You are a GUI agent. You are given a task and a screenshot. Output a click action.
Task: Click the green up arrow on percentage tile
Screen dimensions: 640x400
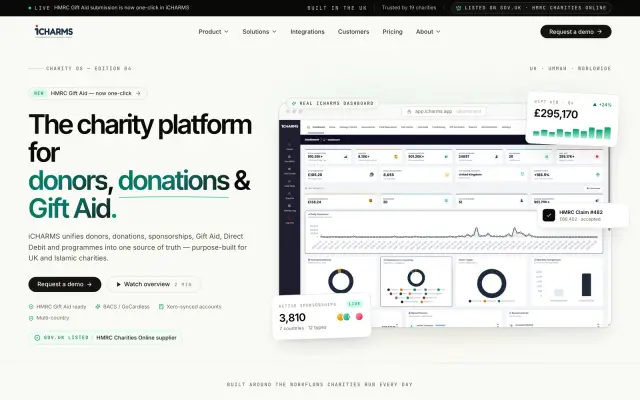pyautogui.click(x=598, y=175)
